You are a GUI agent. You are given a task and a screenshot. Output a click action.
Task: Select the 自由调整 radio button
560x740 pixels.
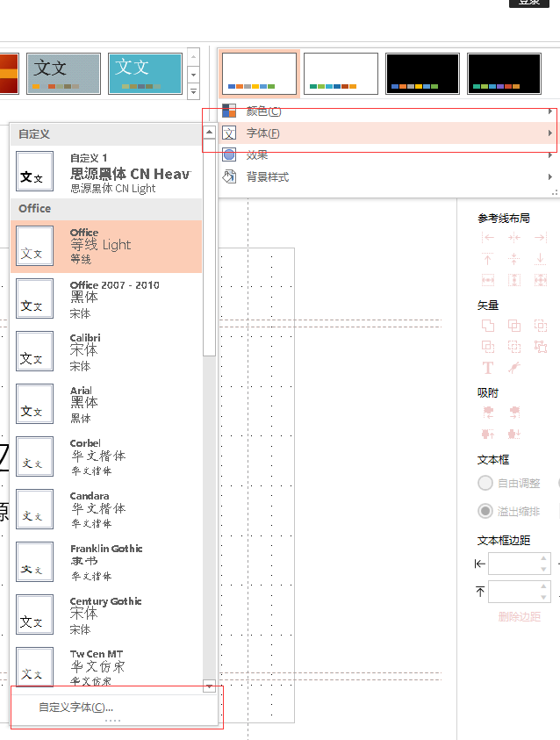pyautogui.click(x=485, y=484)
